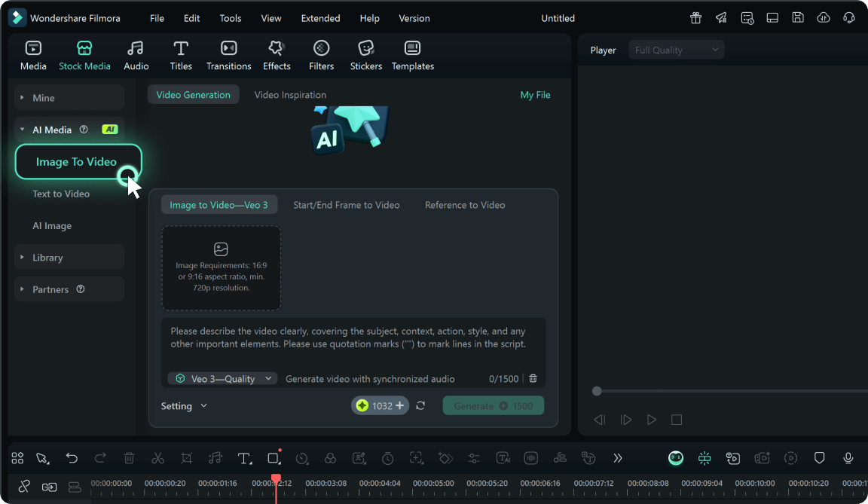
Task: Click the undo arrow in timeline toolbar
Action: tap(72, 458)
